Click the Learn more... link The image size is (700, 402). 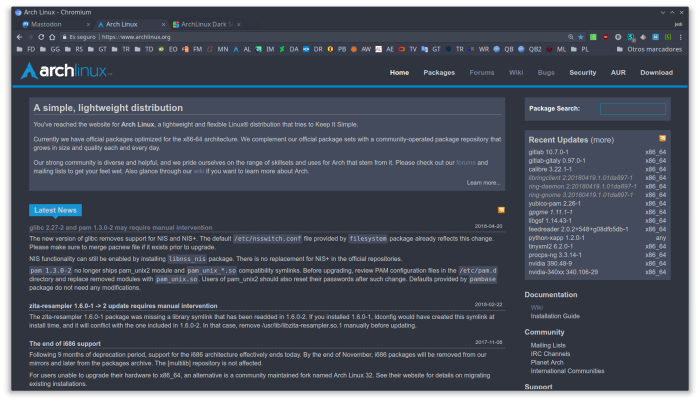click(483, 183)
